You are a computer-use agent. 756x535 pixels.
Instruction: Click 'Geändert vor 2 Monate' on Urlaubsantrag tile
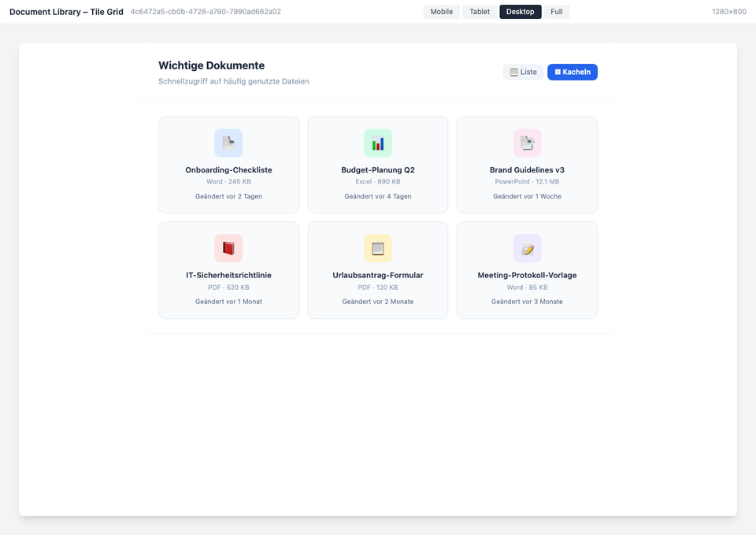pos(378,302)
